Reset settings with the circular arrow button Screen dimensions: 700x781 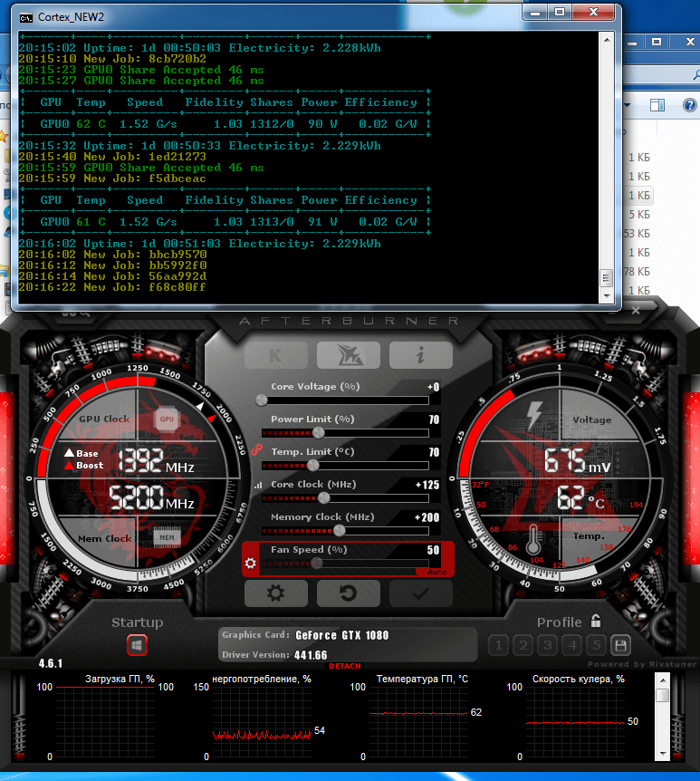coord(349,593)
